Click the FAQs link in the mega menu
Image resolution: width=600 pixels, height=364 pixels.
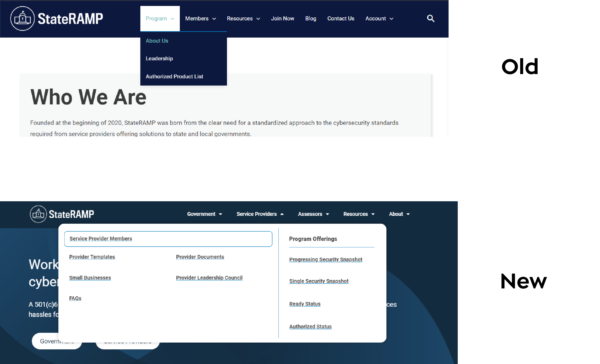[x=75, y=298]
